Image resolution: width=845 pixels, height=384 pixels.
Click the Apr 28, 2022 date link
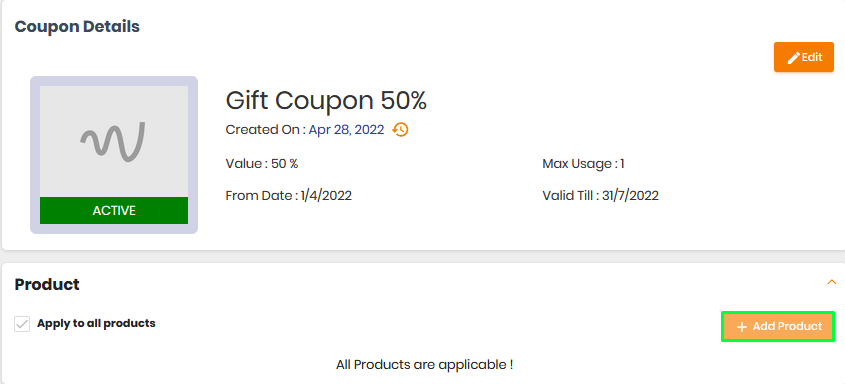pos(346,130)
